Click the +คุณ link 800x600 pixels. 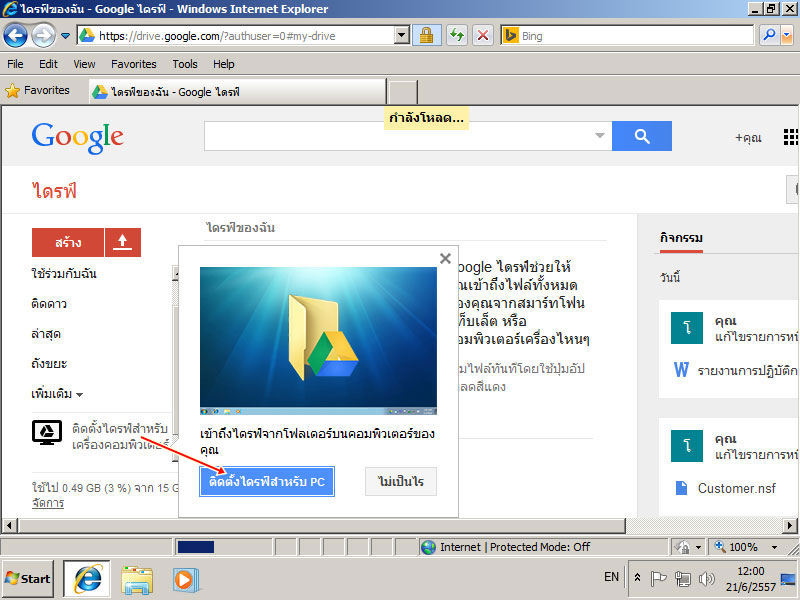748,138
